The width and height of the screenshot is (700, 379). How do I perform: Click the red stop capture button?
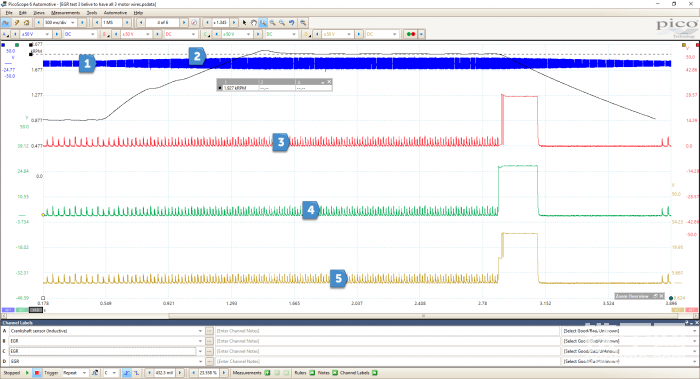[x=37, y=373]
